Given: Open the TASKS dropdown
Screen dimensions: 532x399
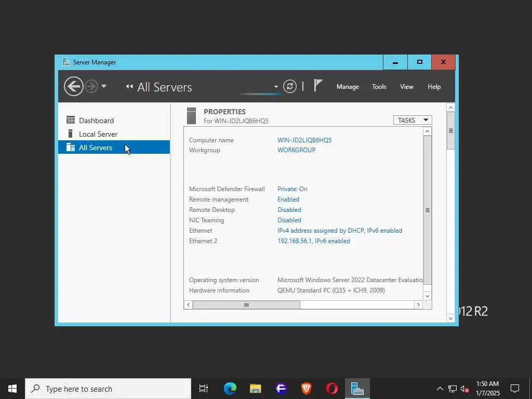Looking at the screenshot, I should (413, 120).
